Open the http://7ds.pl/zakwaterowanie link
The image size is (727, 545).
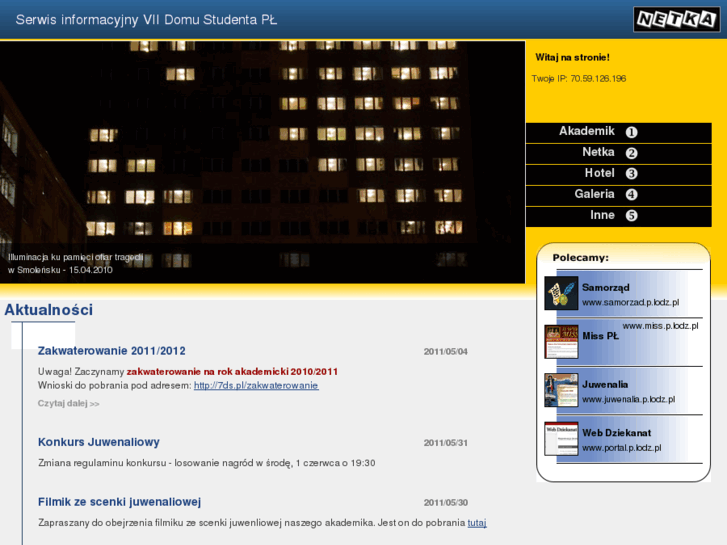pyautogui.click(x=256, y=385)
